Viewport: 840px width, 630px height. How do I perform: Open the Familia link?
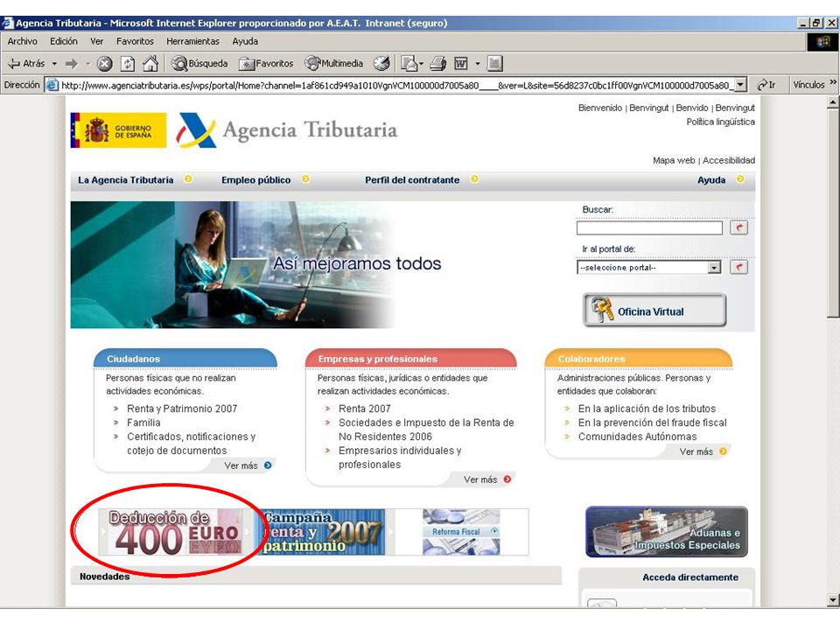pyautogui.click(x=143, y=423)
